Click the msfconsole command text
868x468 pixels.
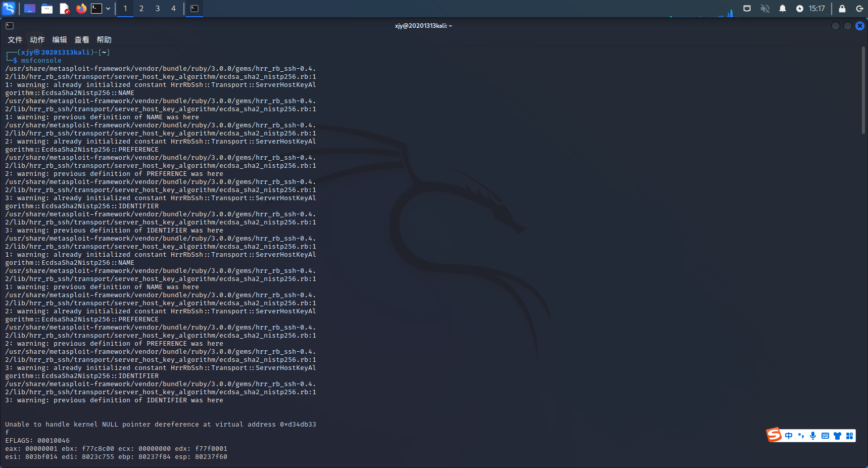pos(41,61)
